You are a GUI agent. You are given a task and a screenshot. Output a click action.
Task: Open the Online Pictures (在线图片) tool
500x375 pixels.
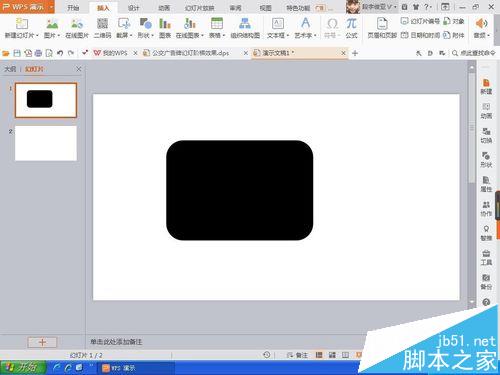[x=77, y=24]
